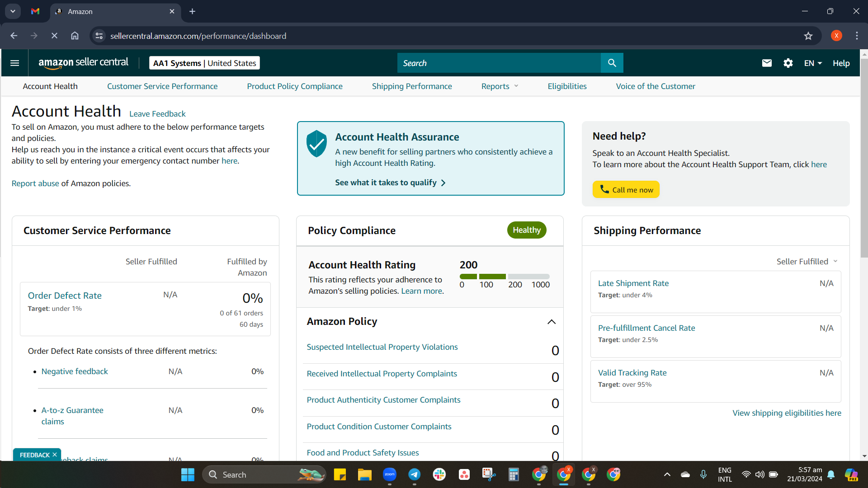
Task: Switch to the pinned Gmail tab
Action: (35, 11)
